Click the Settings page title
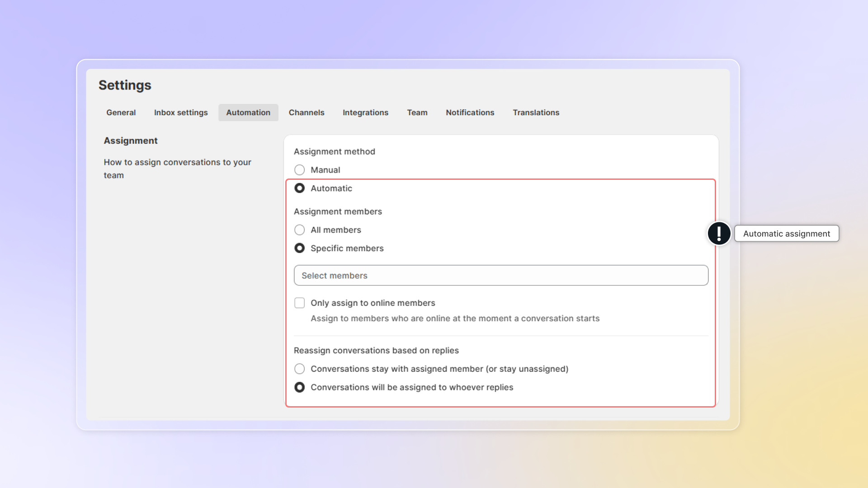Screen dimensions: 868x488 click(x=125, y=85)
